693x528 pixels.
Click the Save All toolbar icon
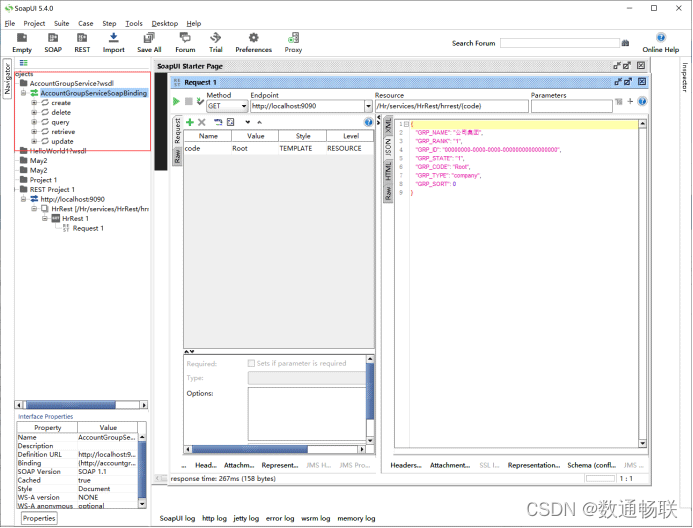tap(149, 38)
